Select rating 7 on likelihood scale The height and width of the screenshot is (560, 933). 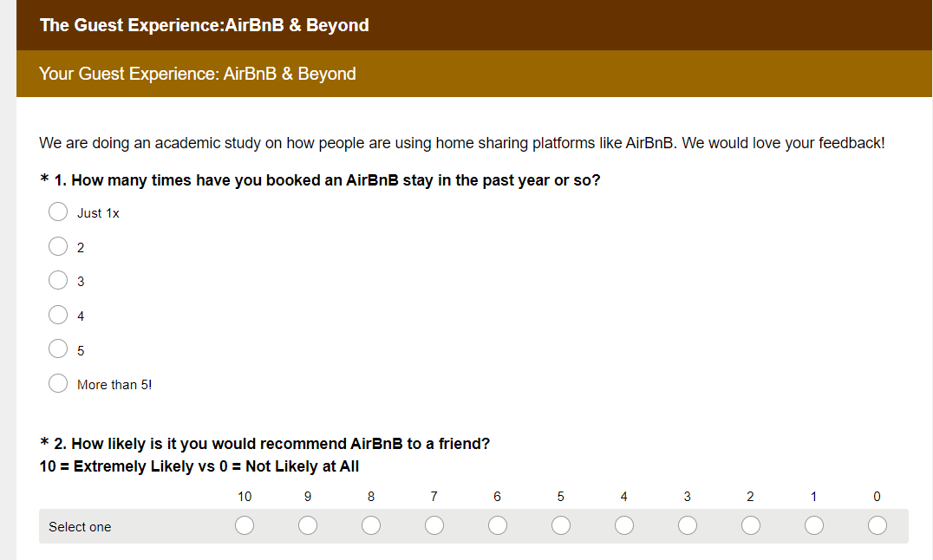(434, 526)
